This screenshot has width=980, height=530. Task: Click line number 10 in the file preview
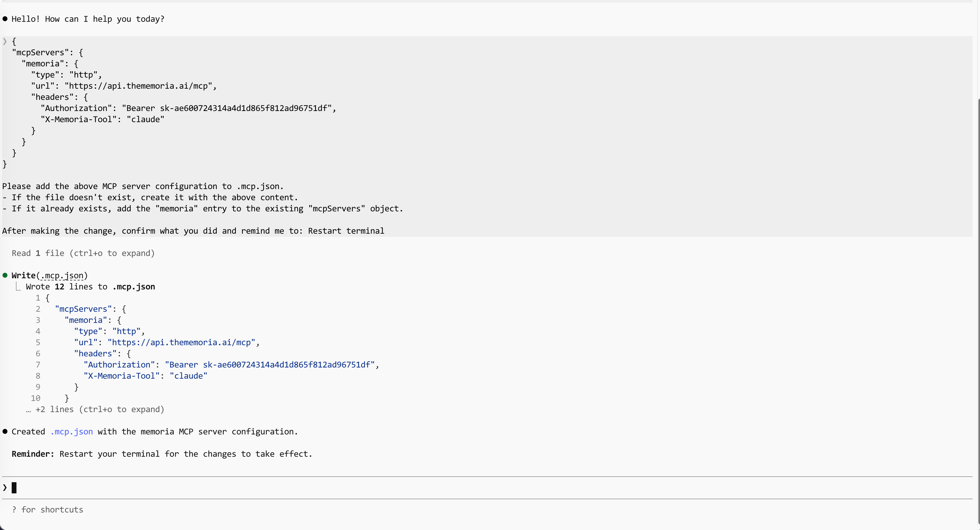coord(36,398)
